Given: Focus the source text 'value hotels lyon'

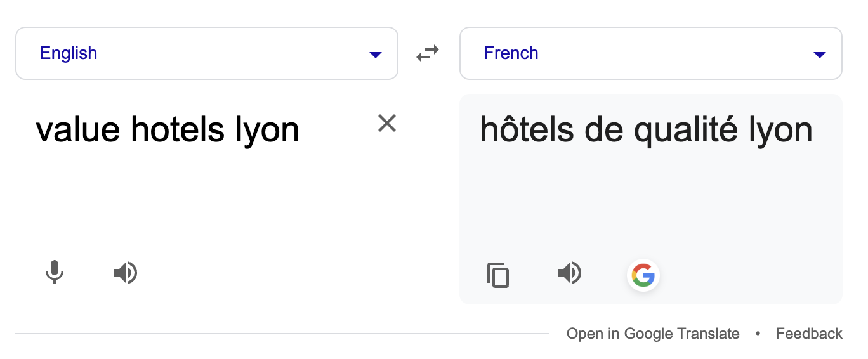Looking at the screenshot, I should click(168, 130).
